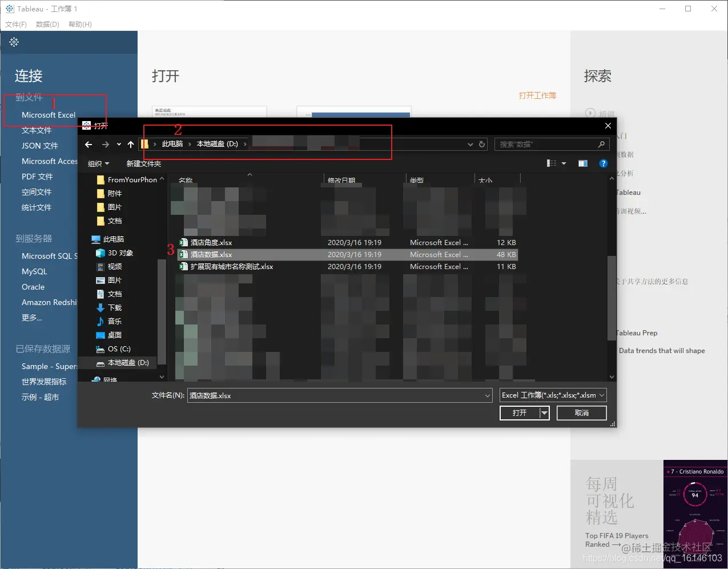The height and width of the screenshot is (569, 728).
Task: Open 下载 folder in tree
Action: [x=109, y=308]
